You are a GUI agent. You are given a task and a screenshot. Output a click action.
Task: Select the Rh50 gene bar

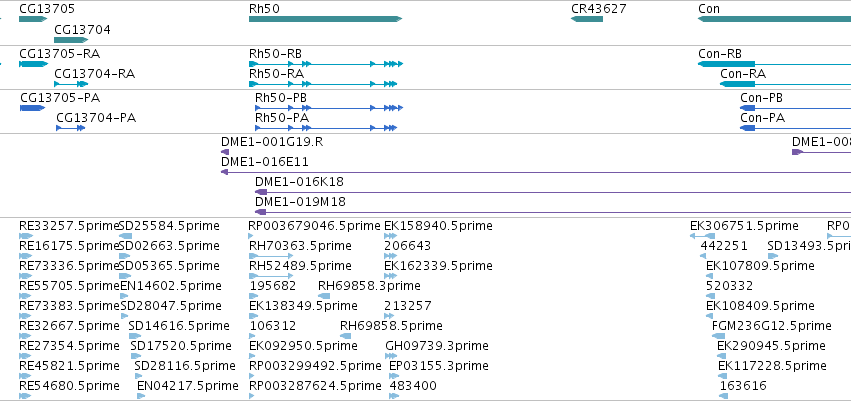point(325,19)
